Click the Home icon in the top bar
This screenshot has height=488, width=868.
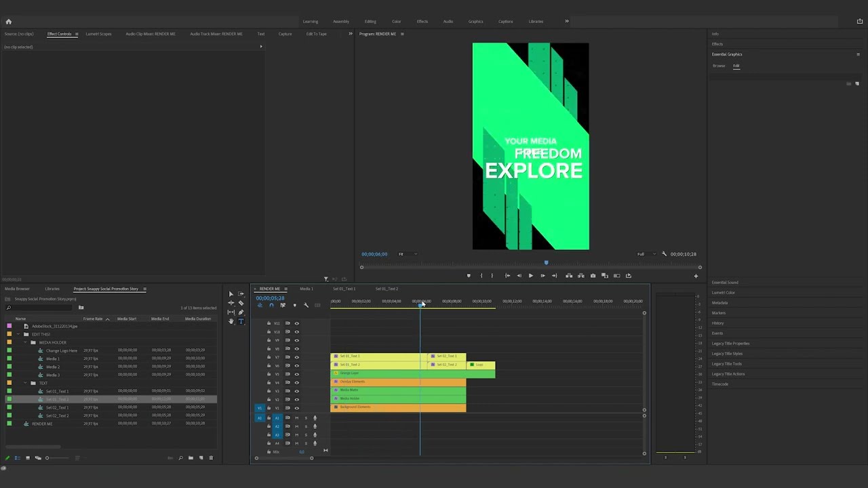(x=8, y=22)
